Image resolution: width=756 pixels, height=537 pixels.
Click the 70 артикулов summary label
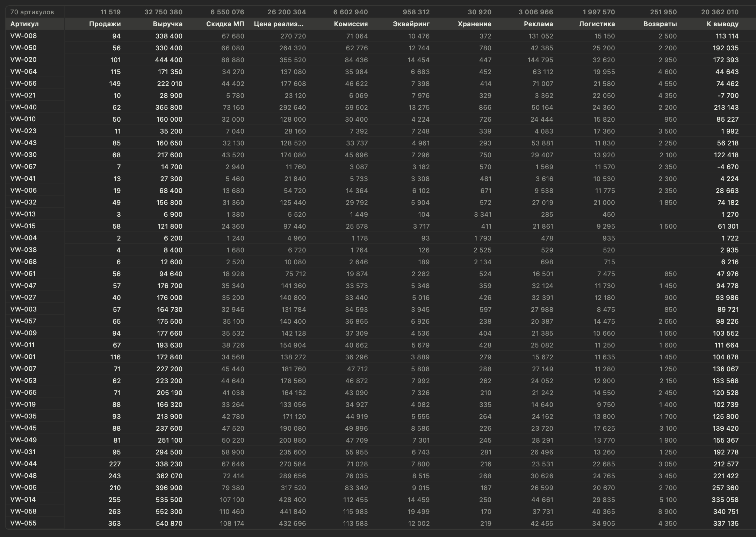(x=32, y=12)
